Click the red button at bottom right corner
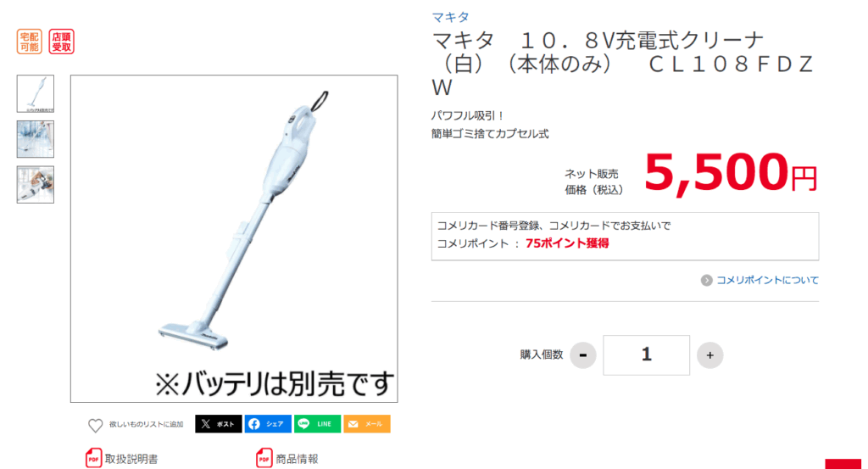 (x=843, y=464)
